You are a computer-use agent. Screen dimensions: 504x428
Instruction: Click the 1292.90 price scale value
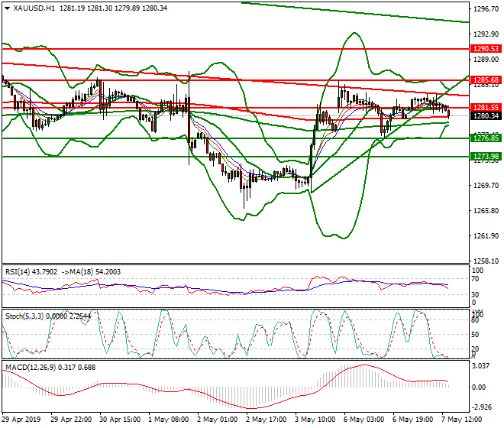pyautogui.click(x=486, y=34)
